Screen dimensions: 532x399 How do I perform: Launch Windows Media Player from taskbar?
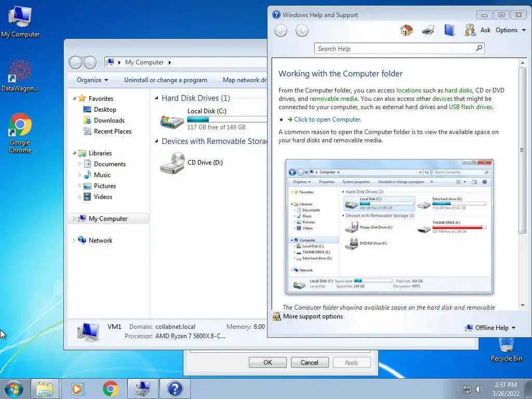click(78, 389)
